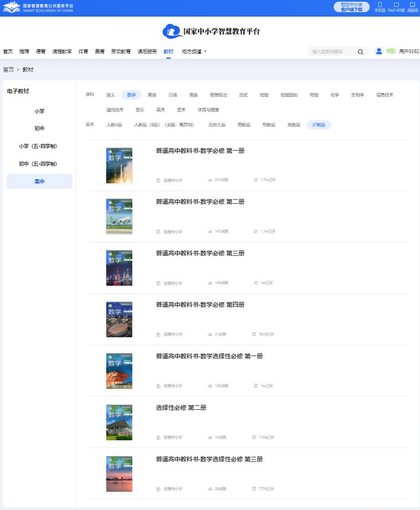Click thumbs-up icon for 必修 第三册
This screenshot has height=510, width=420.
coord(210,283)
